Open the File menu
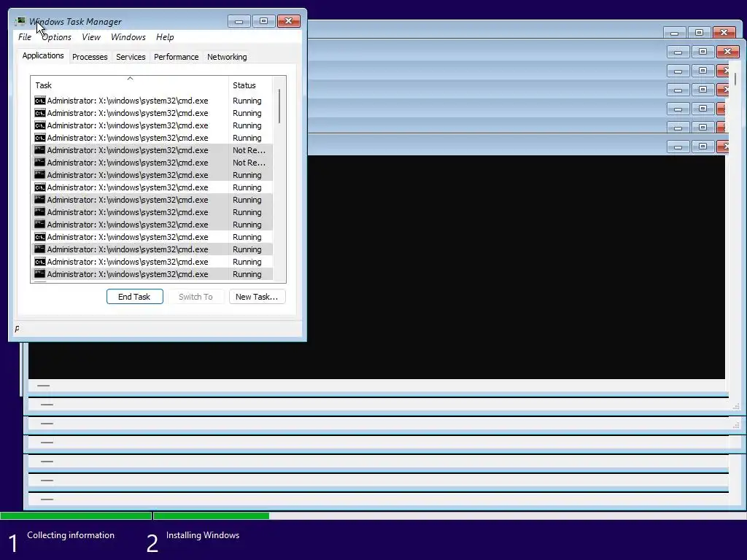The image size is (747, 560). coord(25,37)
